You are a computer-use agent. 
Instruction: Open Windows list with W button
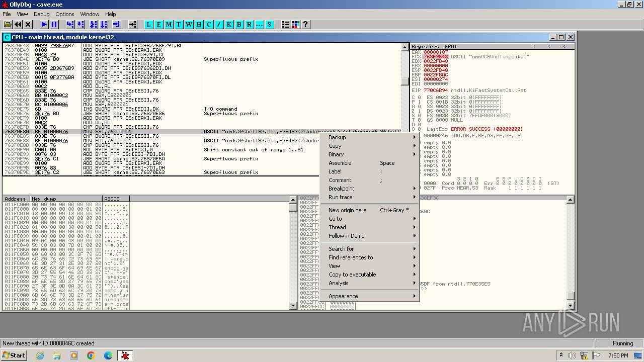189,24
